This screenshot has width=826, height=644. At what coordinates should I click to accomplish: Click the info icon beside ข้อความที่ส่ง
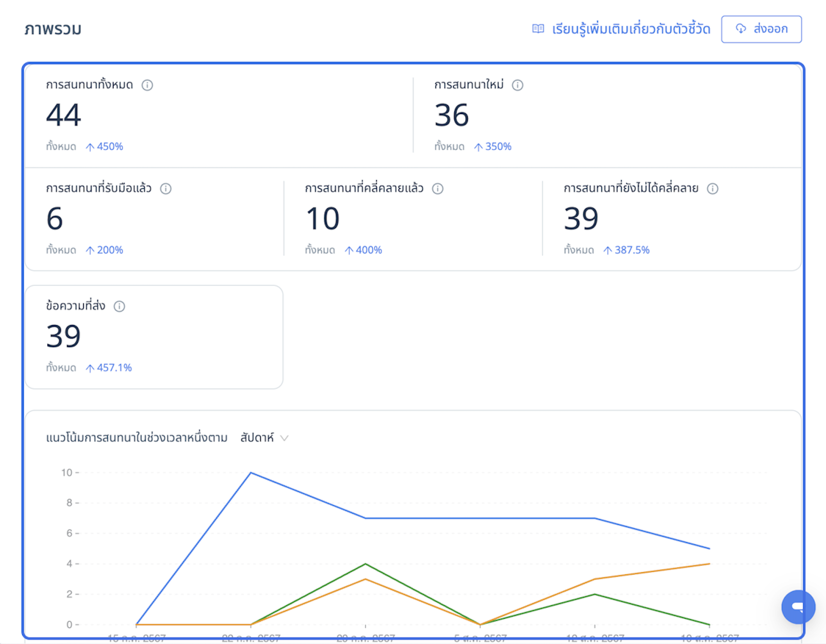119,307
